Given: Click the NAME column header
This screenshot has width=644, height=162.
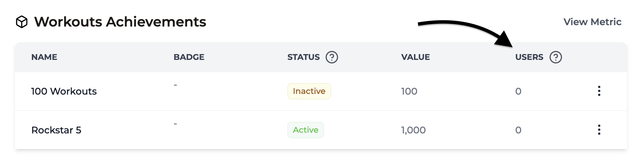Looking at the screenshot, I should tap(44, 57).
